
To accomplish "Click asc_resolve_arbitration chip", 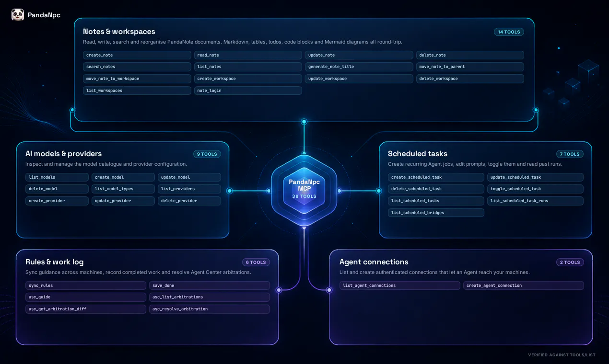I will pyautogui.click(x=210, y=309).
